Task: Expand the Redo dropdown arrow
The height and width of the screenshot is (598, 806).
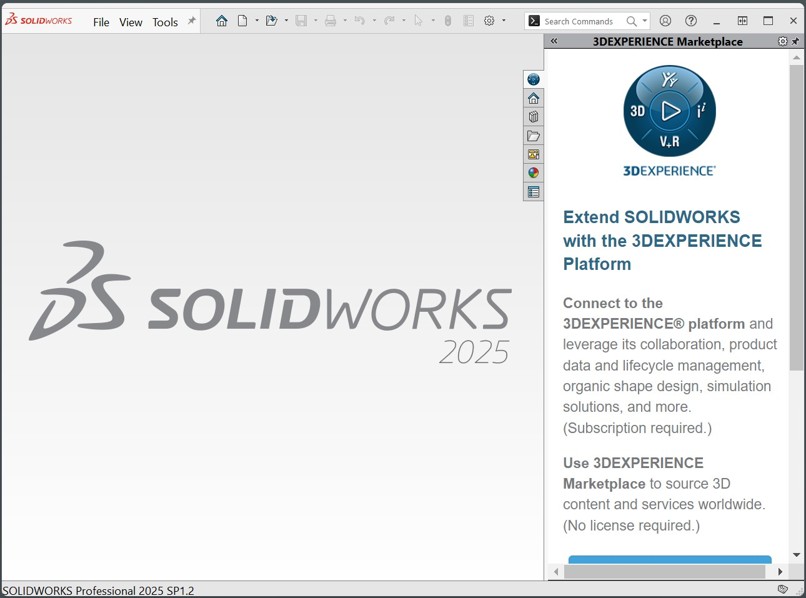Action: pyautogui.click(x=404, y=21)
